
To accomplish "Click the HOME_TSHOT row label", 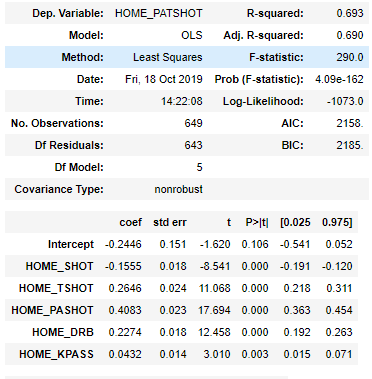I will point(56,288).
